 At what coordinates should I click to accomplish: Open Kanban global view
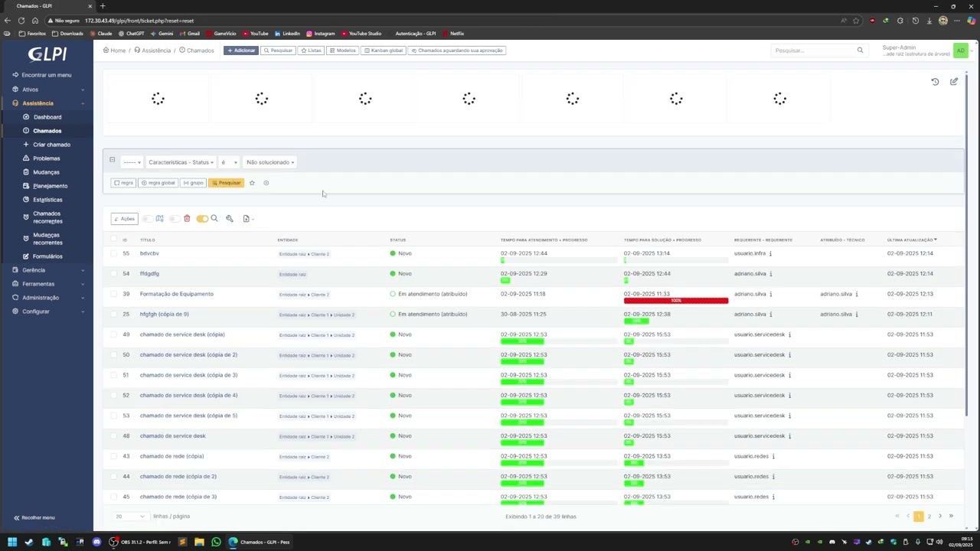click(x=384, y=51)
